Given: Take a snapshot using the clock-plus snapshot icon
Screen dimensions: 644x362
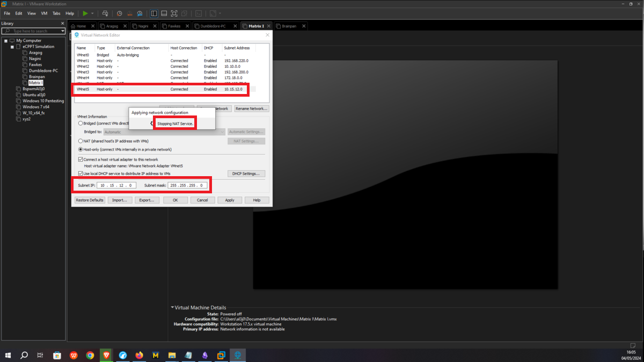Looking at the screenshot, I should [119, 13].
